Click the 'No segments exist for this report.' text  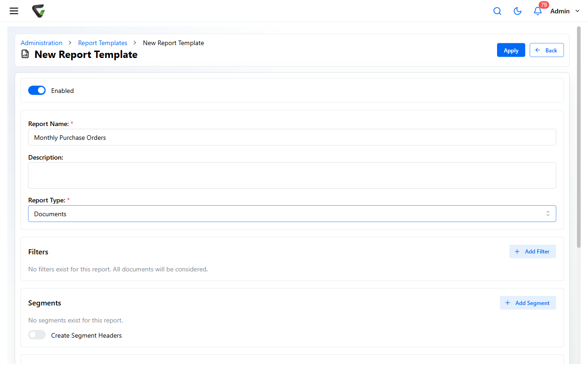click(75, 320)
